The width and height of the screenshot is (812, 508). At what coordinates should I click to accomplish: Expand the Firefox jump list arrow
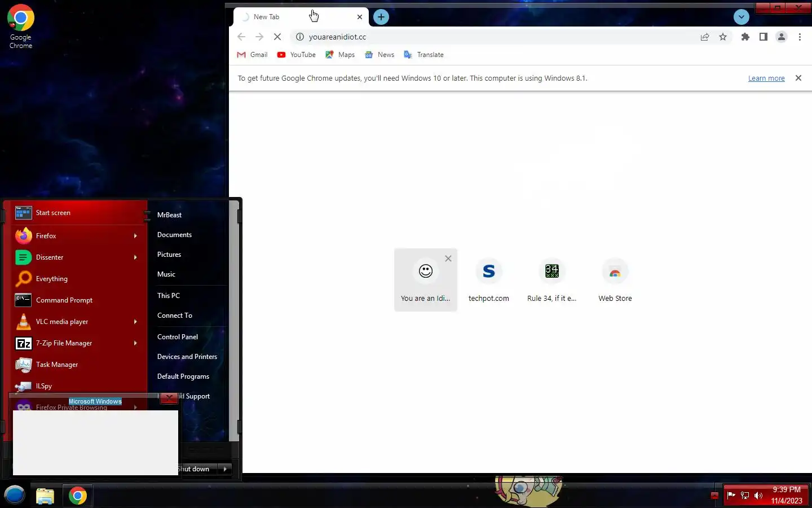click(x=135, y=236)
